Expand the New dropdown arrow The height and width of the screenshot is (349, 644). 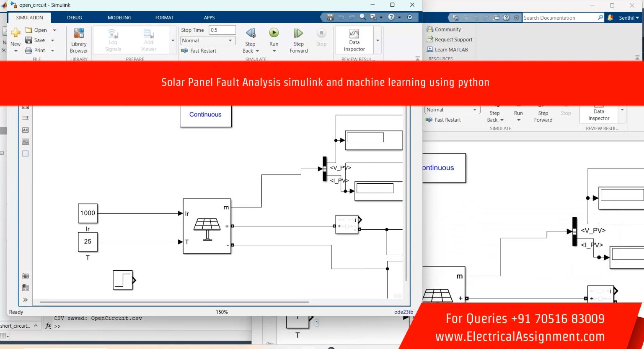click(16, 51)
